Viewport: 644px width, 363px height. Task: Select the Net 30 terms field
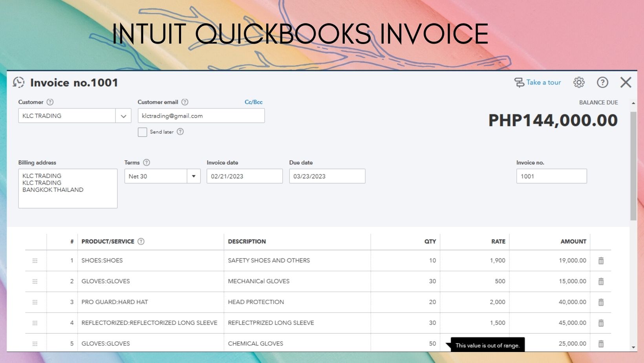click(156, 176)
